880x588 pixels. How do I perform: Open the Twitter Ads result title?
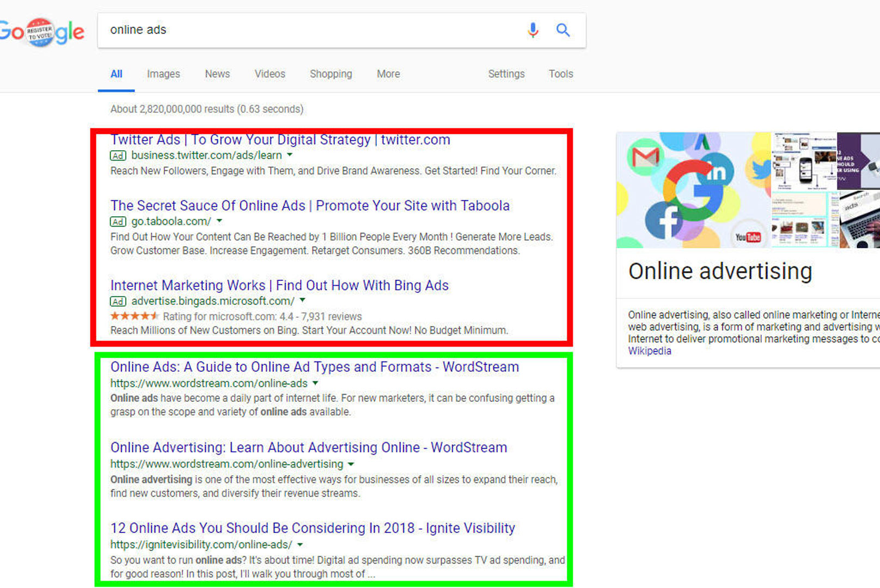point(280,140)
